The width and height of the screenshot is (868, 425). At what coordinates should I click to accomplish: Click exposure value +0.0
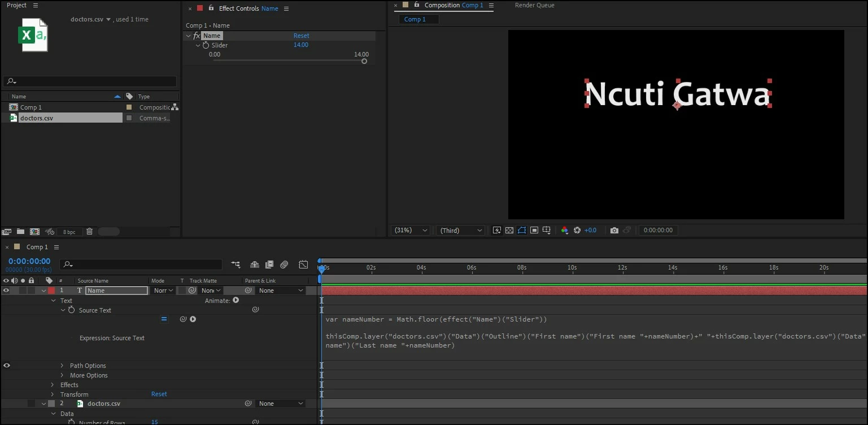(590, 231)
